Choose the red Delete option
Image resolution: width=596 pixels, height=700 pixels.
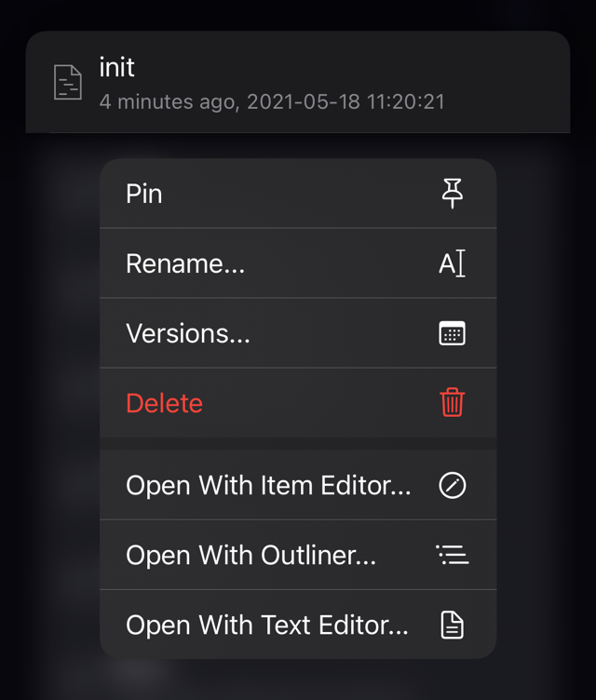tap(298, 403)
